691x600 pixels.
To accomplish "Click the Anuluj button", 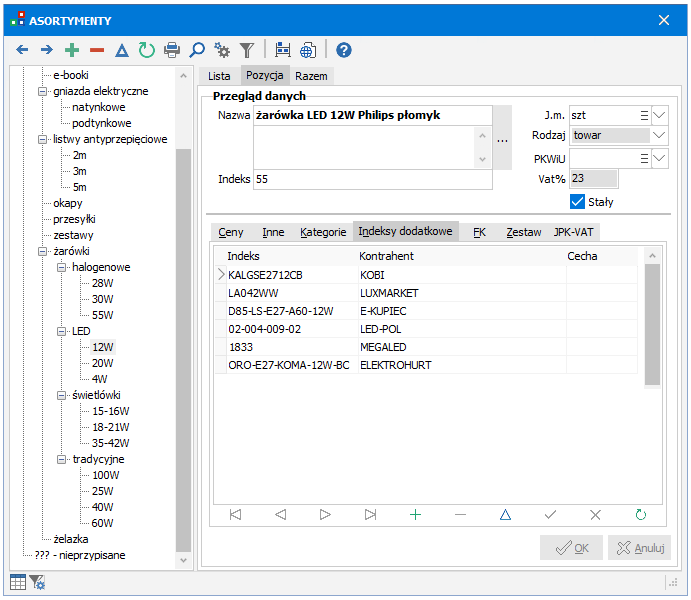I will pyautogui.click(x=639, y=548).
